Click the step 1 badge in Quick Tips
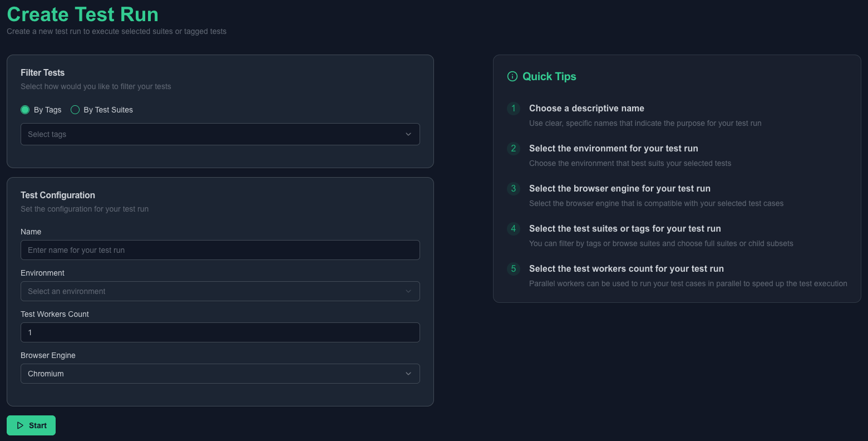The height and width of the screenshot is (441, 868). (513, 109)
